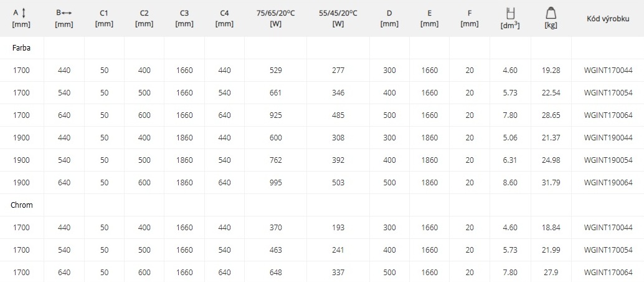Select the Farba section label
Image resolution: width=644 pixels, height=282 pixels.
(x=21, y=48)
